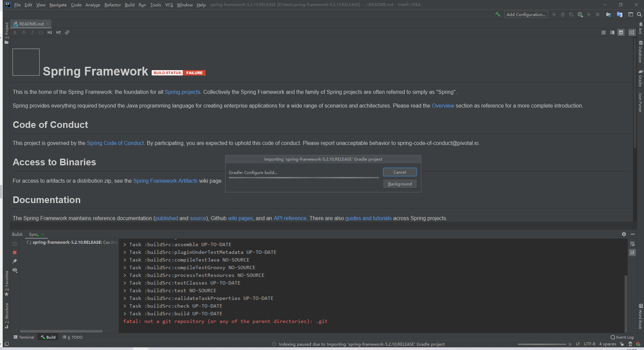Toggle auto-scroll preview split icon
Viewport: 644px width, 350px height.
point(632,32)
